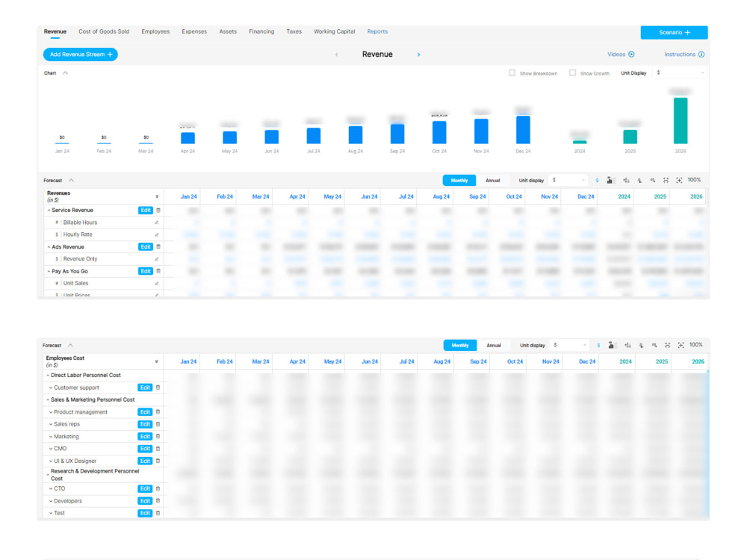747x560 pixels.
Task: Switch to the Employees tab
Action: click(x=155, y=31)
